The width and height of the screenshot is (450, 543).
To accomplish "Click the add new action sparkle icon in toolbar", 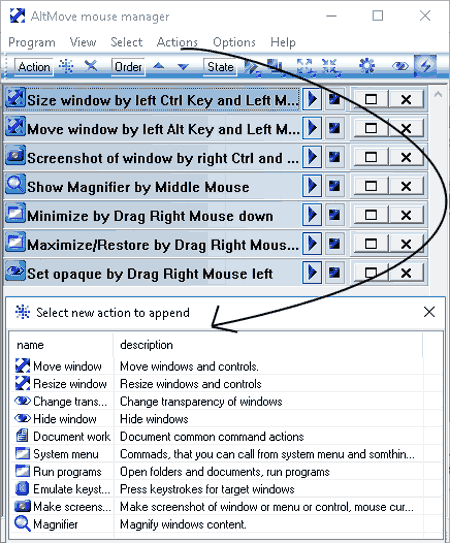I will point(66,65).
